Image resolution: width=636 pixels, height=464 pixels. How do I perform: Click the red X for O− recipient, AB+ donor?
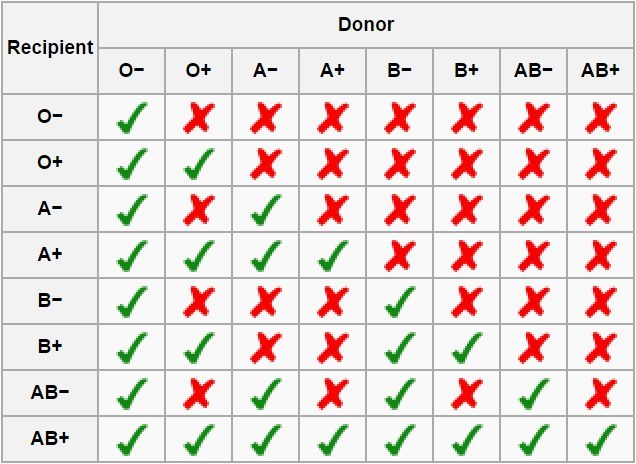(600, 119)
